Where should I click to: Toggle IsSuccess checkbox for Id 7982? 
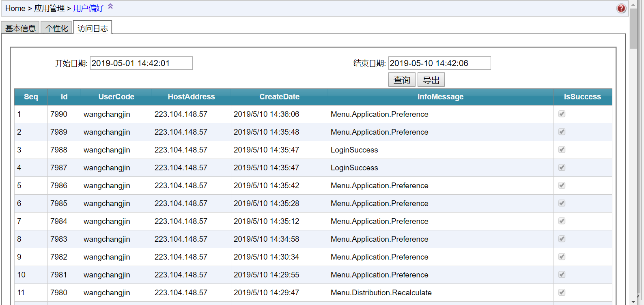pos(562,257)
